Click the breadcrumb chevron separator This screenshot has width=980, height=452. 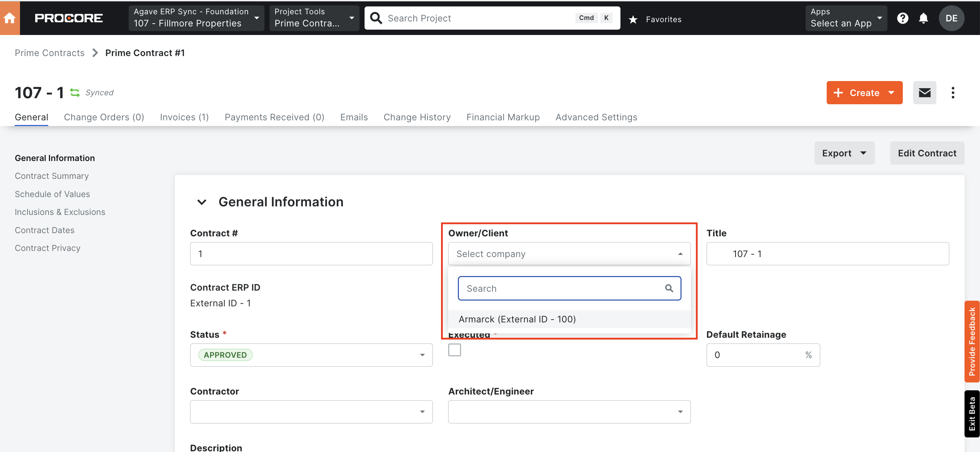(95, 53)
